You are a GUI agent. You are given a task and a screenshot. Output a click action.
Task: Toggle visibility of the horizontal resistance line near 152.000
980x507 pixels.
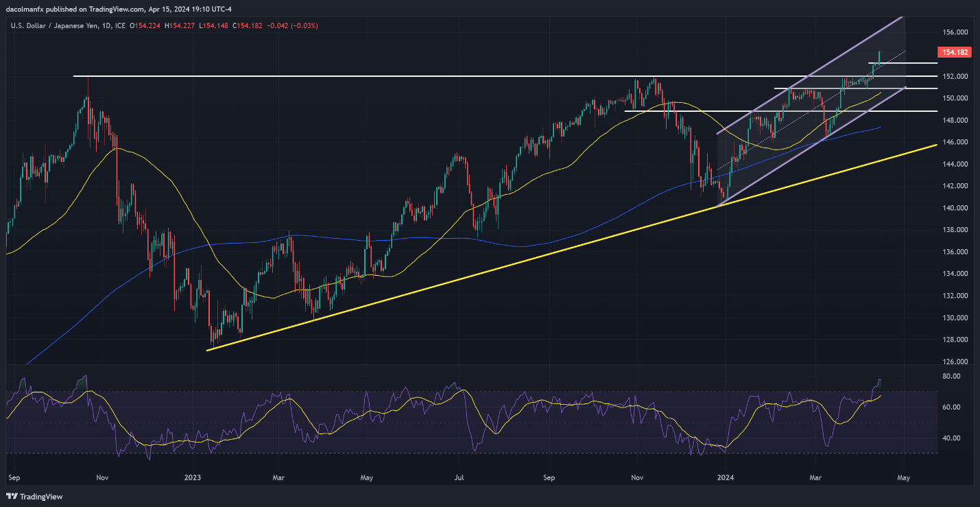(x=411, y=75)
